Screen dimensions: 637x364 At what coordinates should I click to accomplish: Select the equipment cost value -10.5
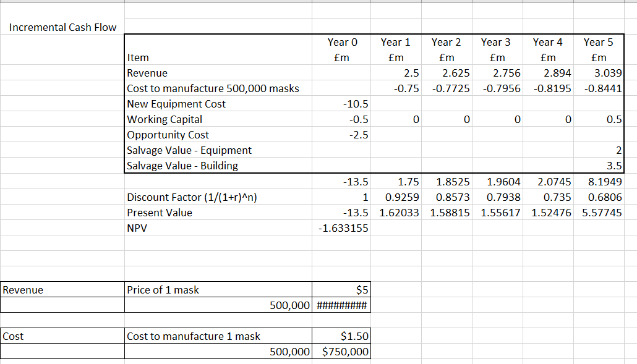341,104
